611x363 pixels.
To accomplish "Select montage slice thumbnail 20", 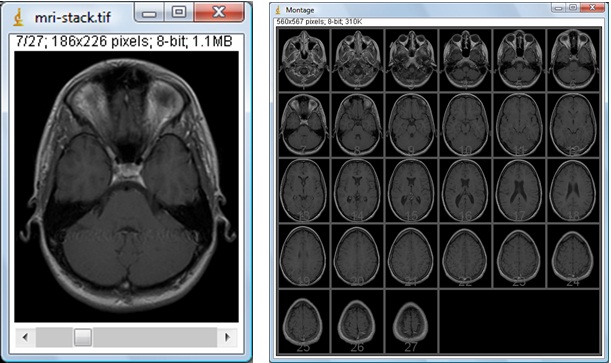I will pyautogui.click(x=358, y=256).
